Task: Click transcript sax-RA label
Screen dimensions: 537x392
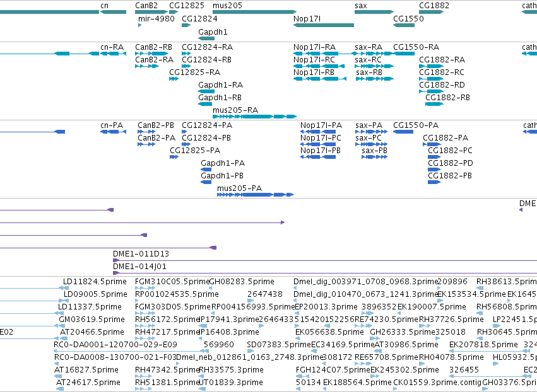Action: (x=369, y=47)
